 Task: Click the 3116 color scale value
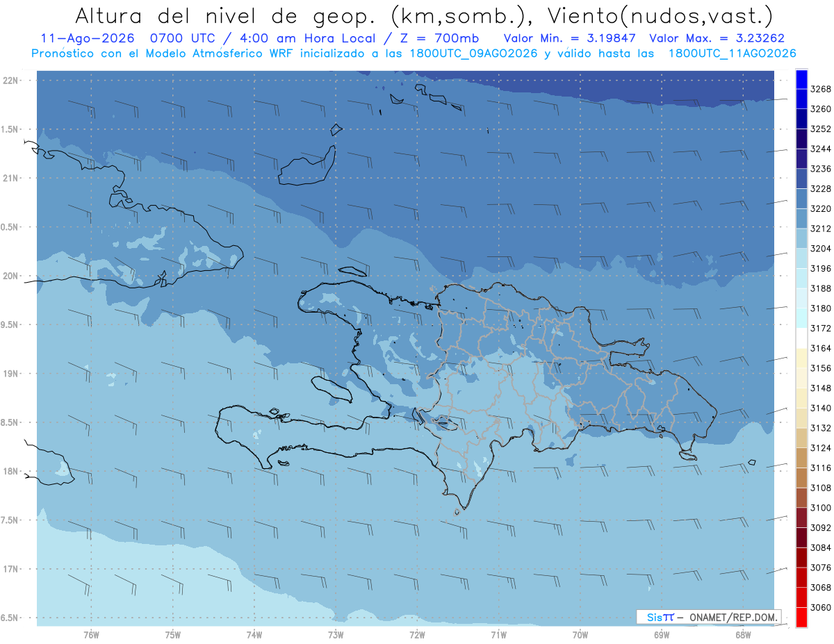pyautogui.click(x=821, y=468)
